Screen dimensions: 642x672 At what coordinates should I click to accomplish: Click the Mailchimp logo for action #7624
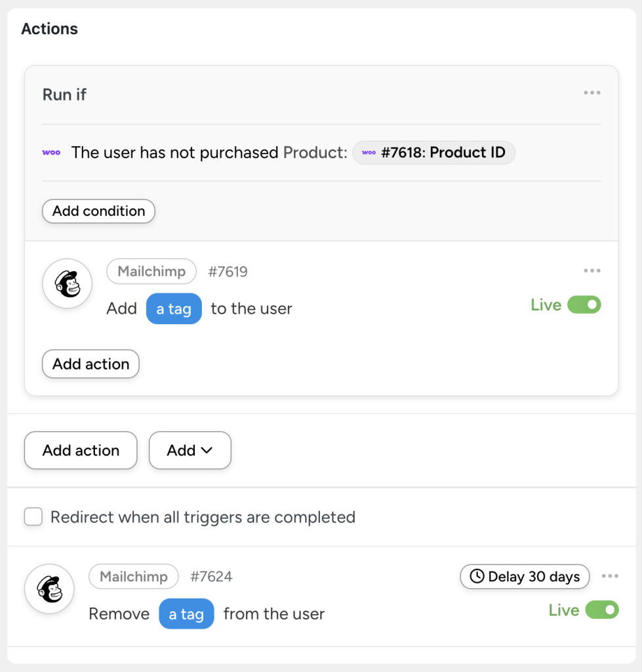point(49,589)
